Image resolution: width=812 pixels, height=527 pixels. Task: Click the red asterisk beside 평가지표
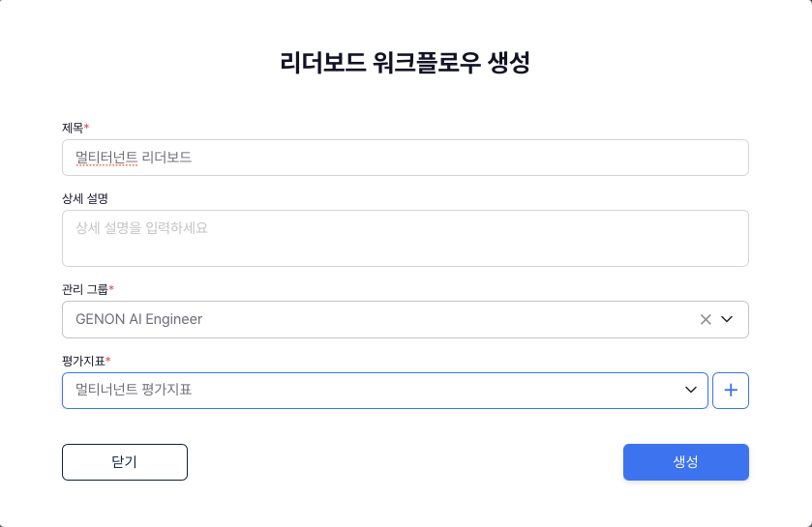pos(107,359)
